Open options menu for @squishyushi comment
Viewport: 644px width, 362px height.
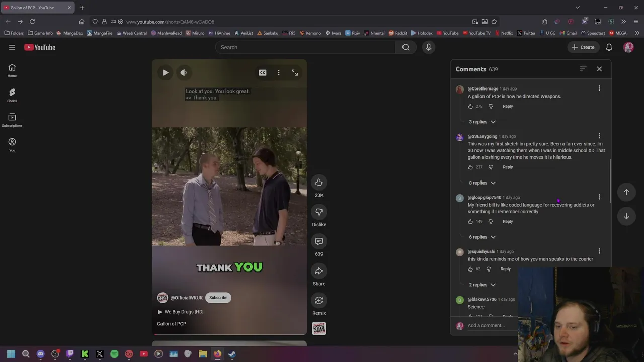click(599, 251)
